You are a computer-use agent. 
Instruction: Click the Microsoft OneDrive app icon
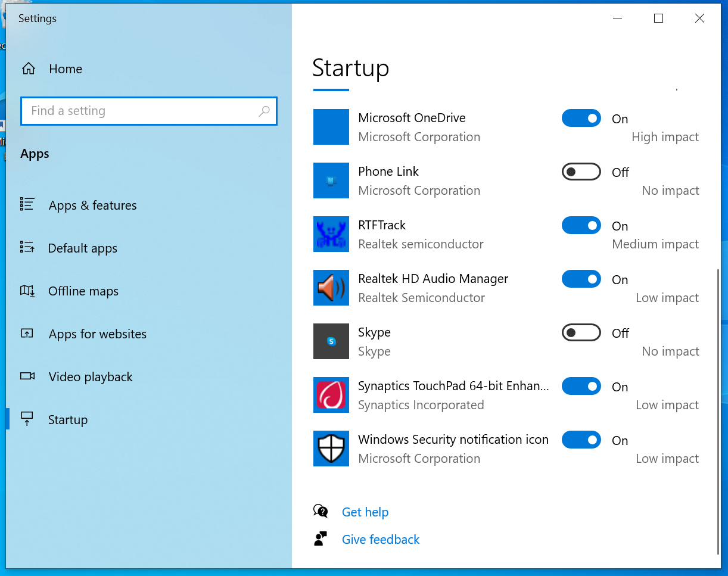click(x=331, y=127)
